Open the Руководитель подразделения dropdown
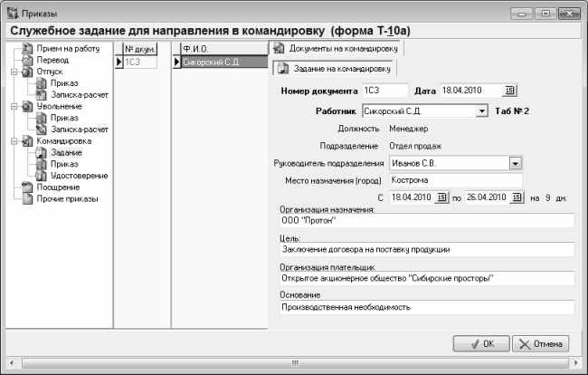The image size is (588, 375). click(516, 163)
